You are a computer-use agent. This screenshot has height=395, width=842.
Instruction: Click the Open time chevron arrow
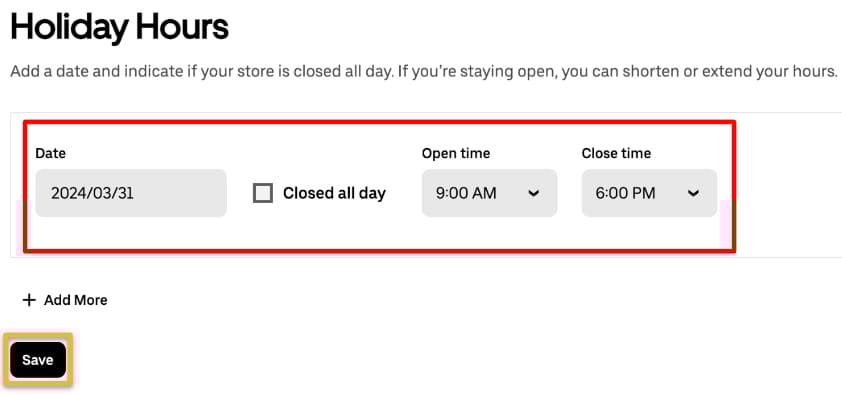click(533, 193)
